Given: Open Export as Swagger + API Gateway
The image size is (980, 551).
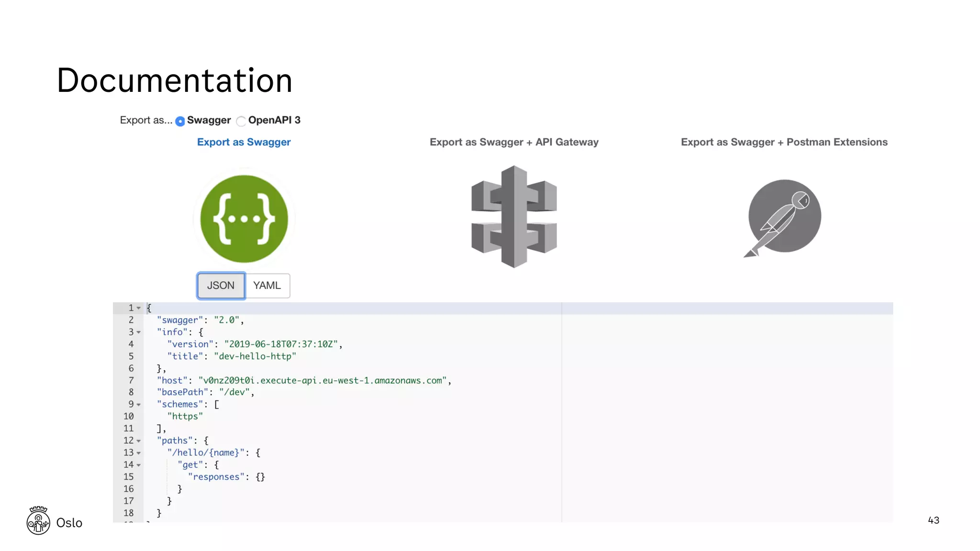Looking at the screenshot, I should (514, 142).
